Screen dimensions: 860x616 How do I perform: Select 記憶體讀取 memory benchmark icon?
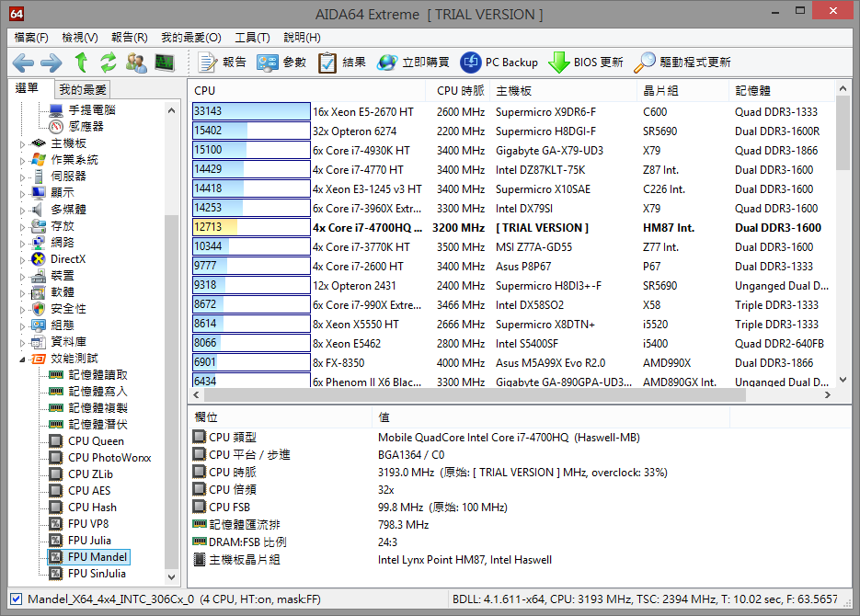tap(56, 375)
